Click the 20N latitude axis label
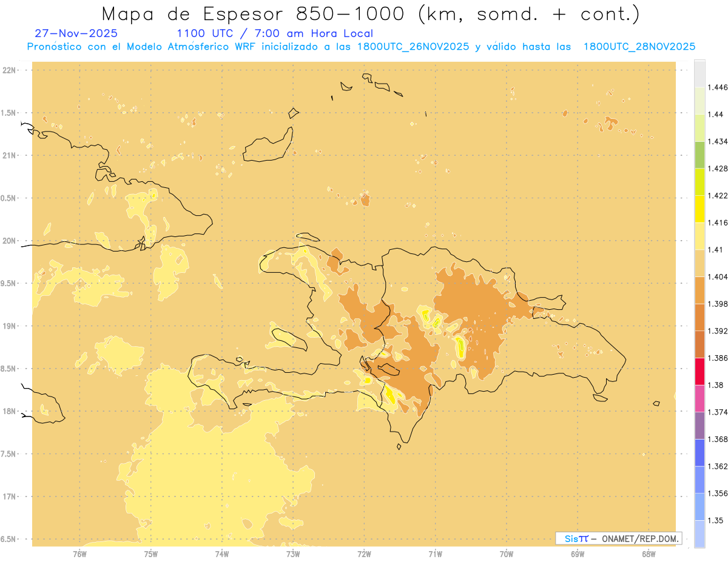The width and height of the screenshot is (728, 562). click(x=8, y=241)
